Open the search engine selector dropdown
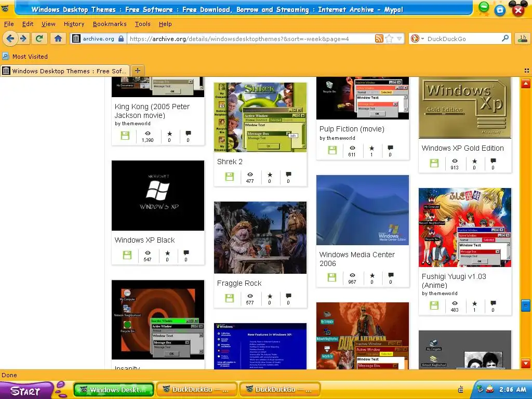 tap(417, 38)
